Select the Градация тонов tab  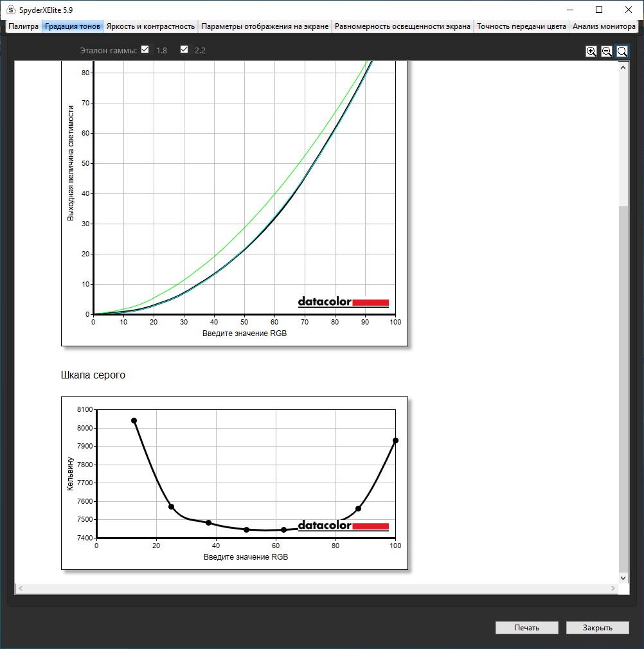point(73,26)
